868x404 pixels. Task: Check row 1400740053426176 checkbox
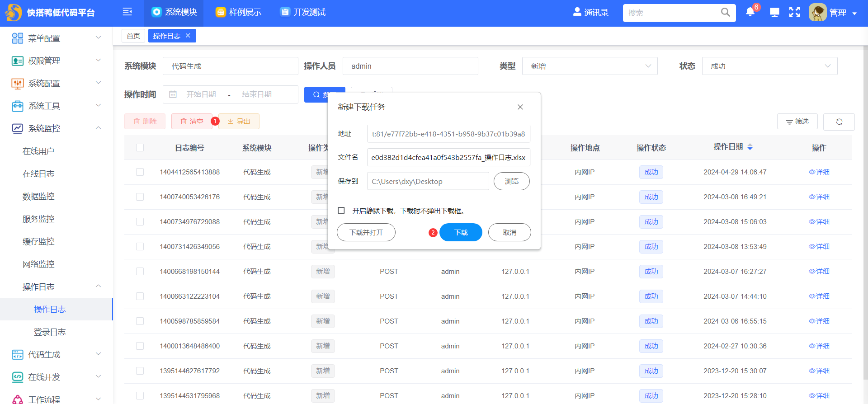[140, 197]
